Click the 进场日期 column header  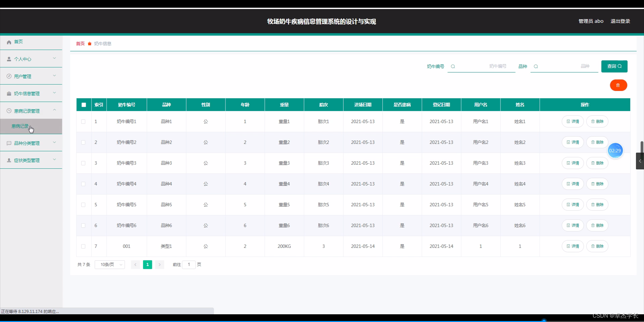pyautogui.click(x=363, y=105)
